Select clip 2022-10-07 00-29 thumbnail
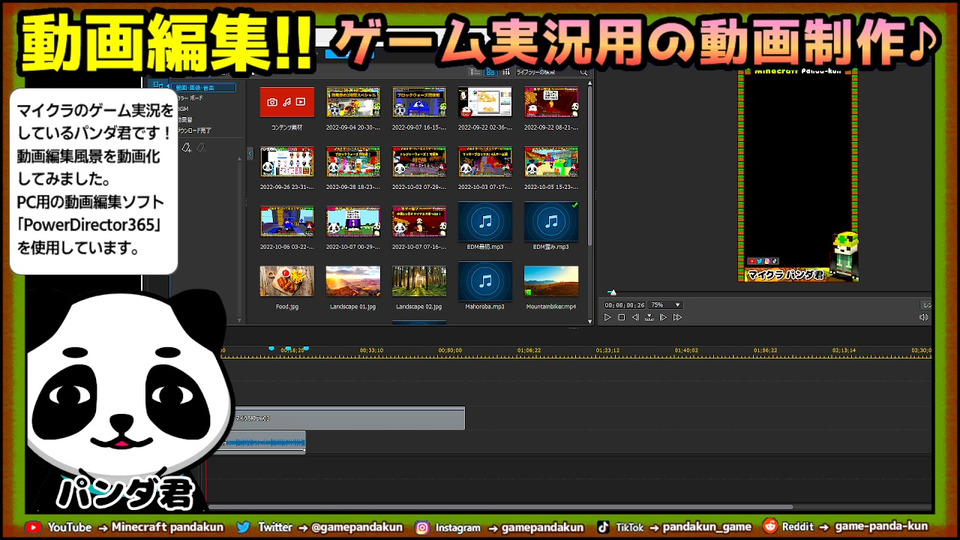Image resolution: width=960 pixels, height=540 pixels. click(x=353, y=221)
